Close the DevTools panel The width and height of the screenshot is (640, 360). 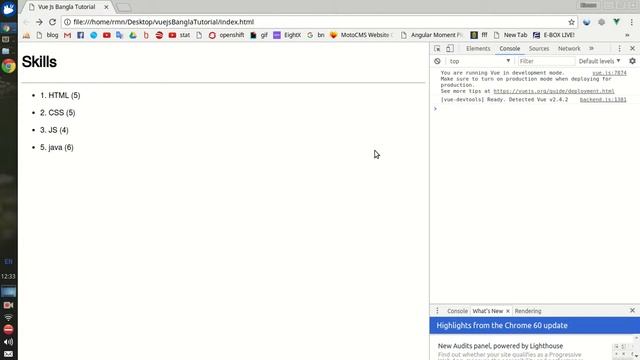[x=632, y=49]
